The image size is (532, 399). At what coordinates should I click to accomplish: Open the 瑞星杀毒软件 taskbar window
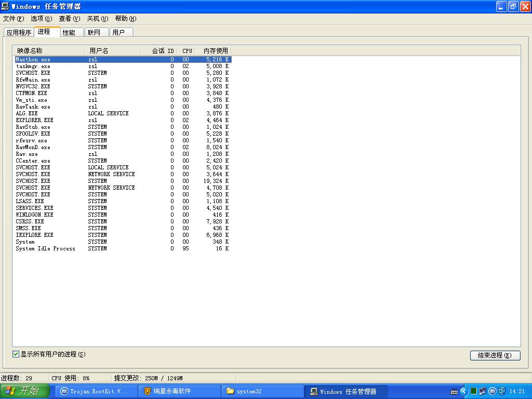tap(179, 391)
